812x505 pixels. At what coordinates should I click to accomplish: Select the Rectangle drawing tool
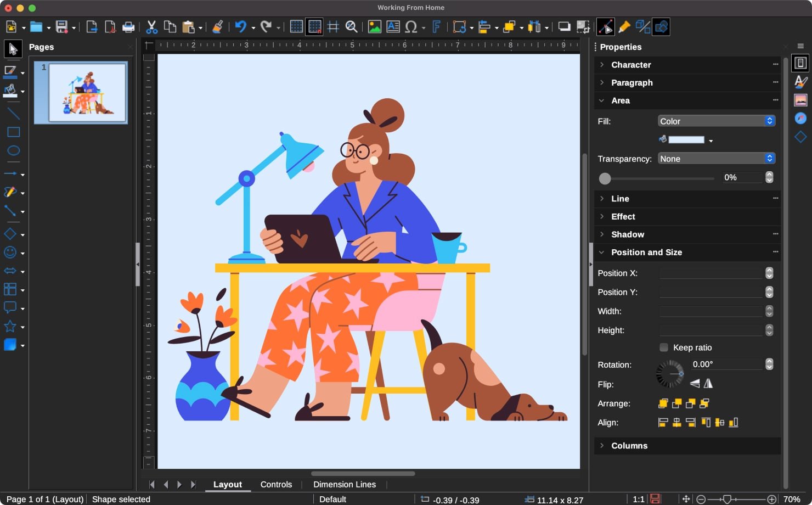[x=13, y=132]
